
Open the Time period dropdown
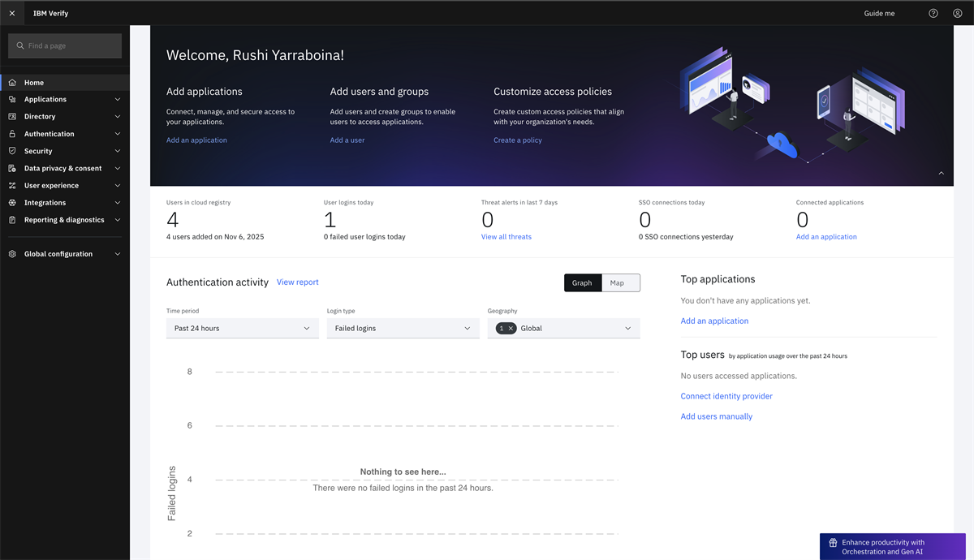click(242, 328)
